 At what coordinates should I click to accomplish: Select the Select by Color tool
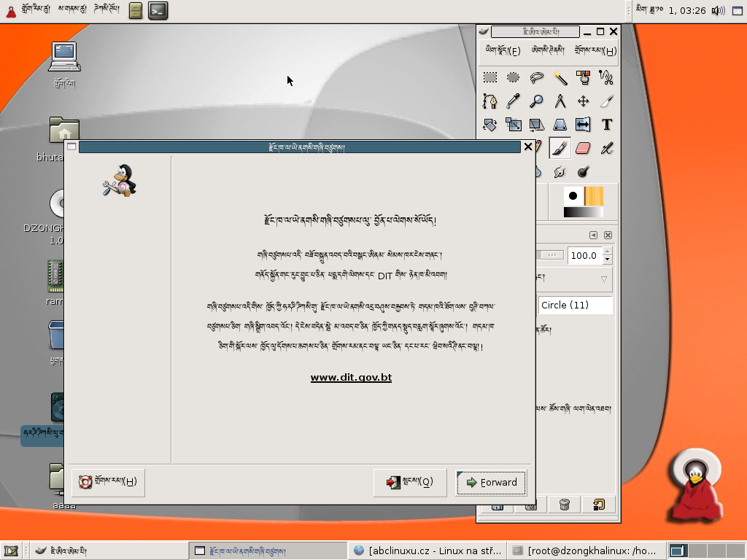tap(583, 77)
